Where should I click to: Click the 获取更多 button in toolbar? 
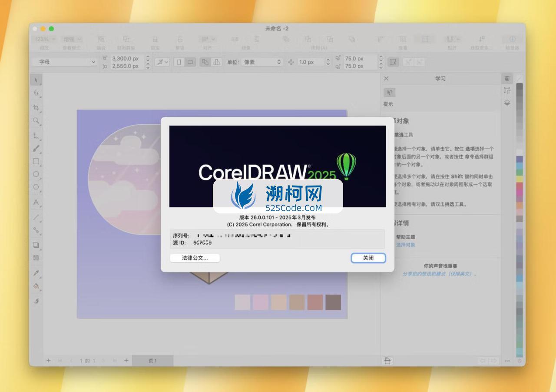click(482, 43)
